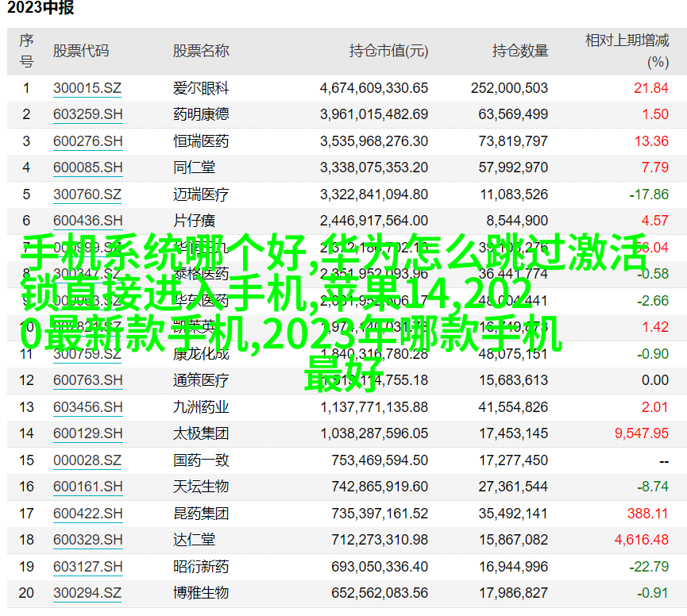This screenshot has width=687, height=616.
Task: Select the change value 9,547.95
Action: (642, 433)
